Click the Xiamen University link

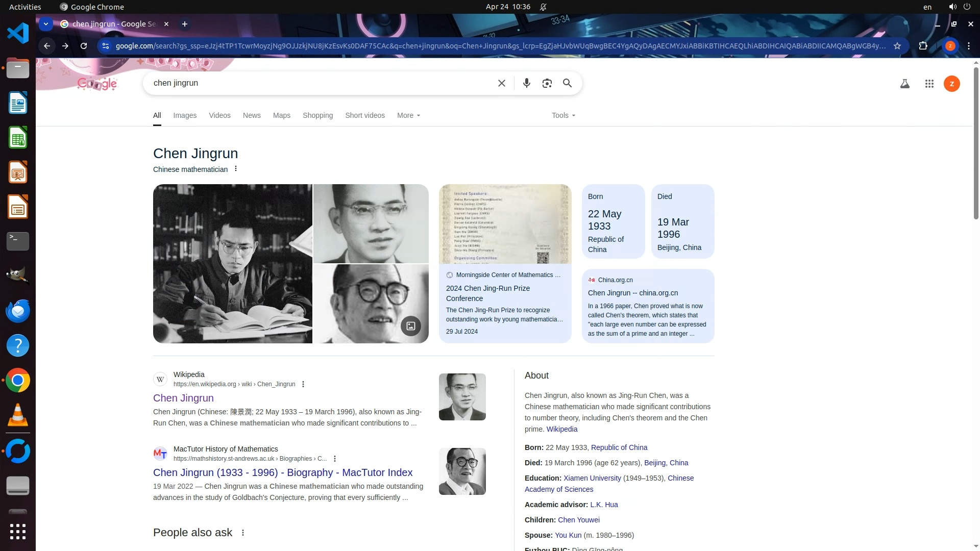592,478
